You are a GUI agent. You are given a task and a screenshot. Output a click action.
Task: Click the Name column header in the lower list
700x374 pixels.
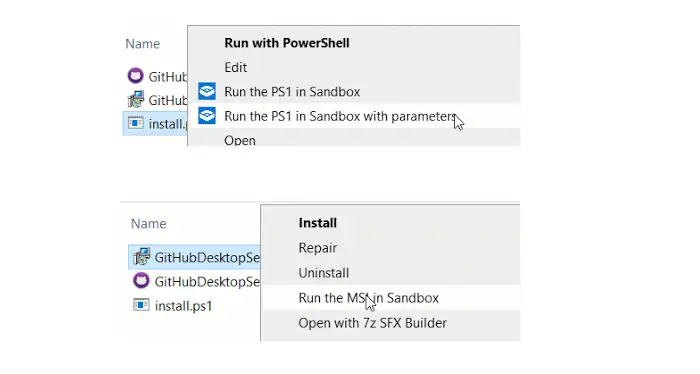(148, 223)
